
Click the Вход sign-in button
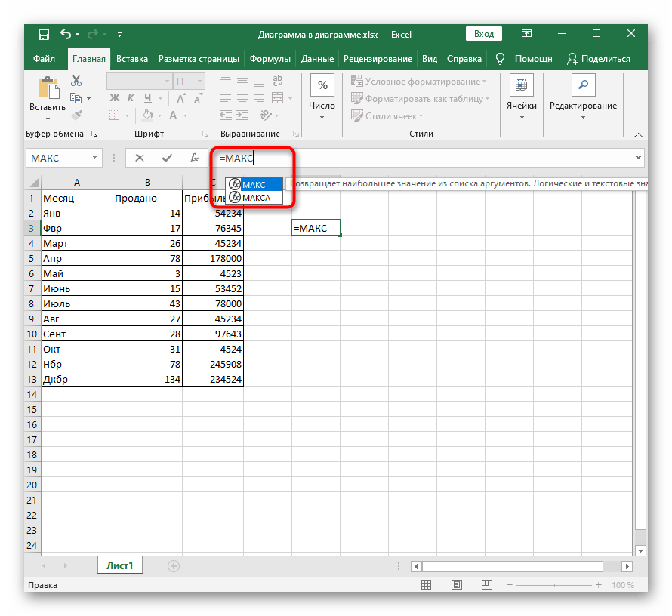(484, 34)
